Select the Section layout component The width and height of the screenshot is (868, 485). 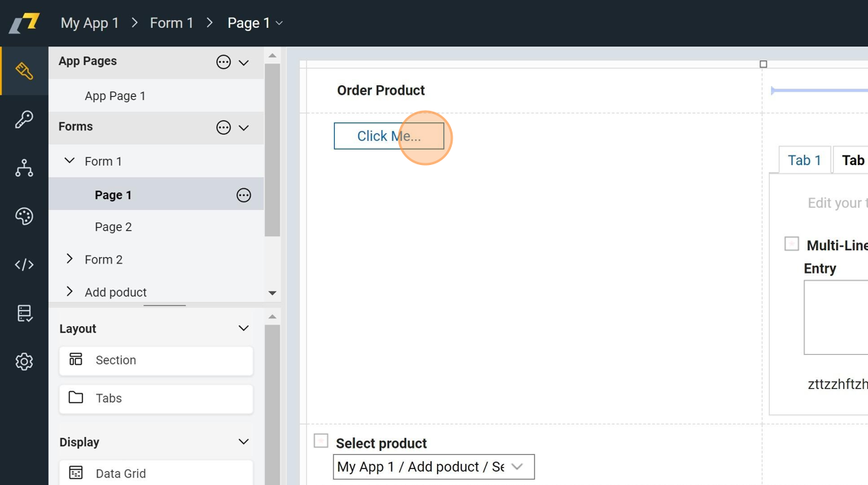[156, 360]
